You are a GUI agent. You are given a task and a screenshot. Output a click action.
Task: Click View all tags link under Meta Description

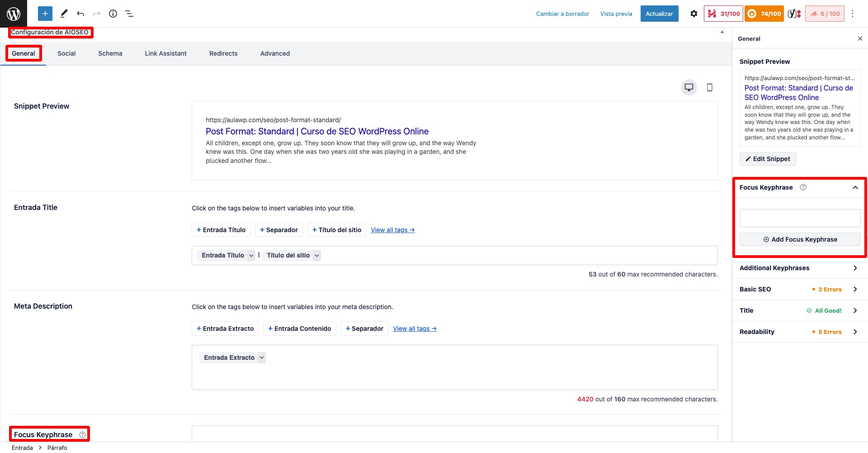point(415,329)
